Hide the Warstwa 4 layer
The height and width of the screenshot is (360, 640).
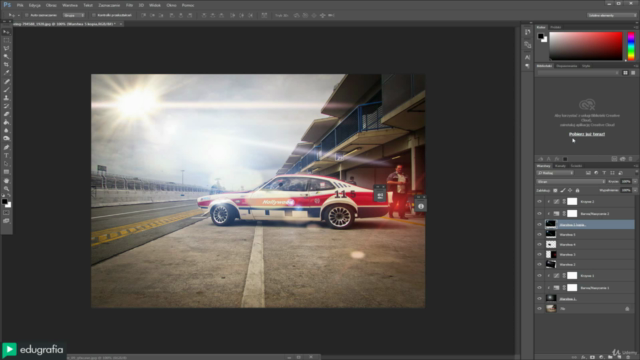tap(540, 244)
